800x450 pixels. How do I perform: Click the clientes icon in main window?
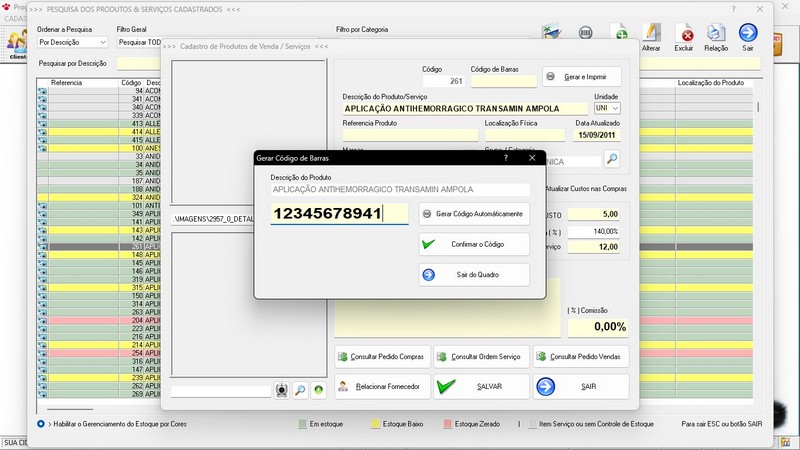[x=17, y=45]
